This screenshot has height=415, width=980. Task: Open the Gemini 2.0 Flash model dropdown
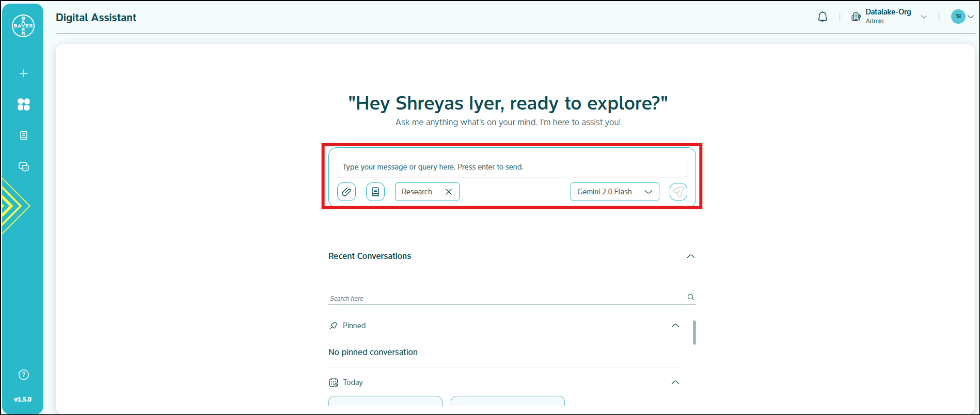(x=614, y=192)
